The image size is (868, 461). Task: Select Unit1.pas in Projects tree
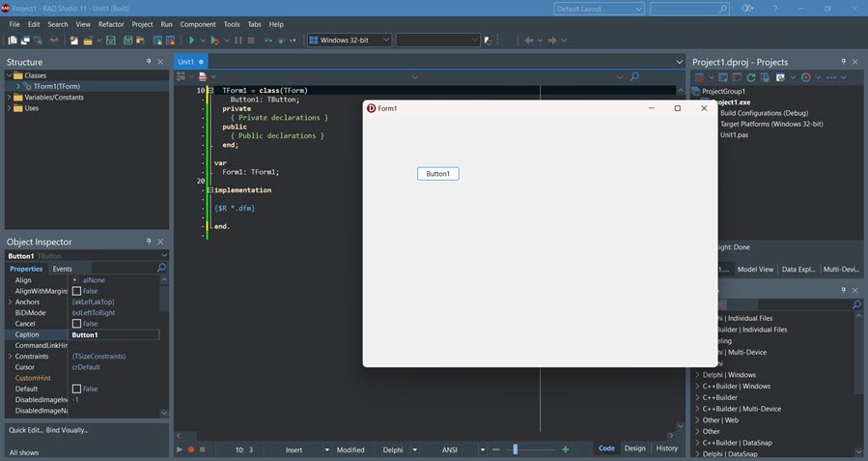tap(734, 134)
